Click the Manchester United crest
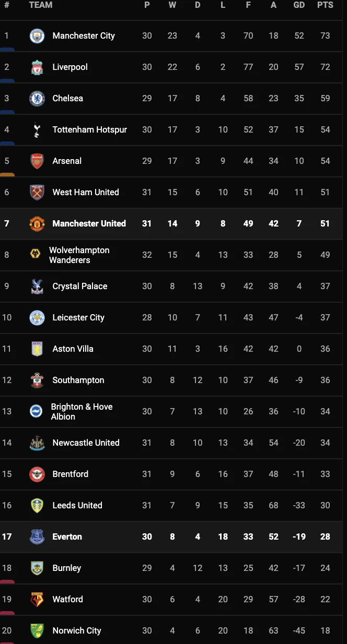The height and width of the screenshot is (644, 347). [x=37, y=224]
